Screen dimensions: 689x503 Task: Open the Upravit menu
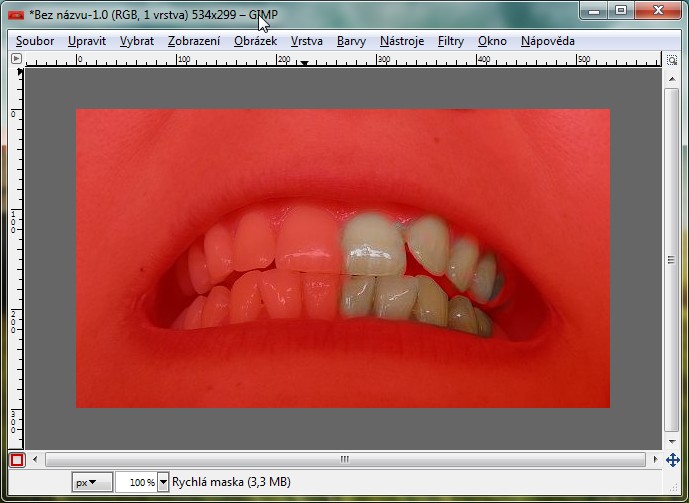coord(87,41)
